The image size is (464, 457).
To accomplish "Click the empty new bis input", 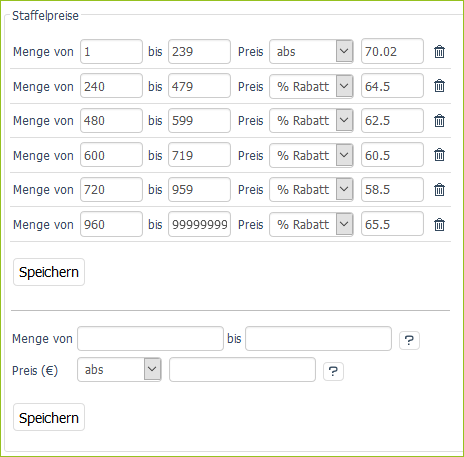I will (x=318, y=338).
